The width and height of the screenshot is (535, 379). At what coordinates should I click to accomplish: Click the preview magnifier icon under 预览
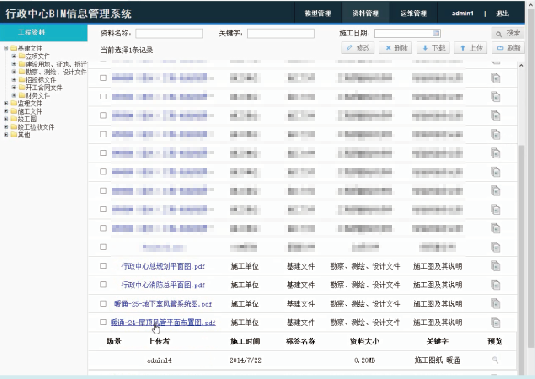click(x=495, y=360)
